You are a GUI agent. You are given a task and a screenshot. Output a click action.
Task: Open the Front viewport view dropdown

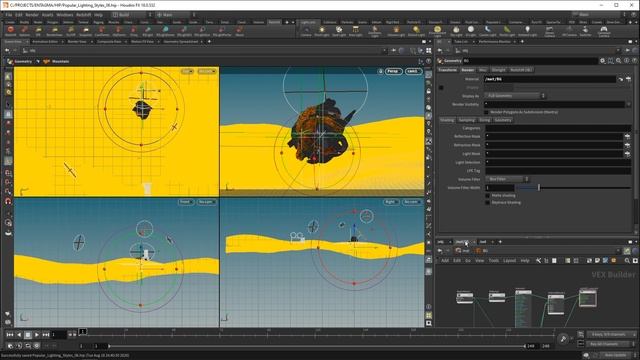186,202
